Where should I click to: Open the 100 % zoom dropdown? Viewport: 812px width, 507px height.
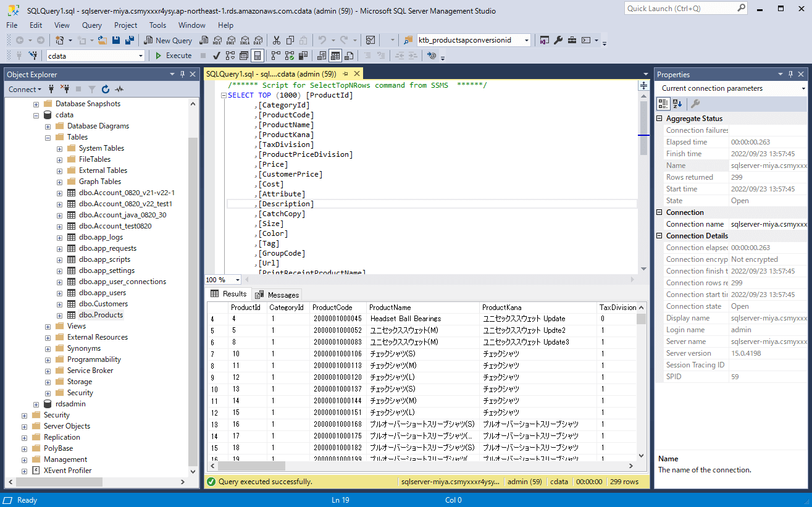238,280
